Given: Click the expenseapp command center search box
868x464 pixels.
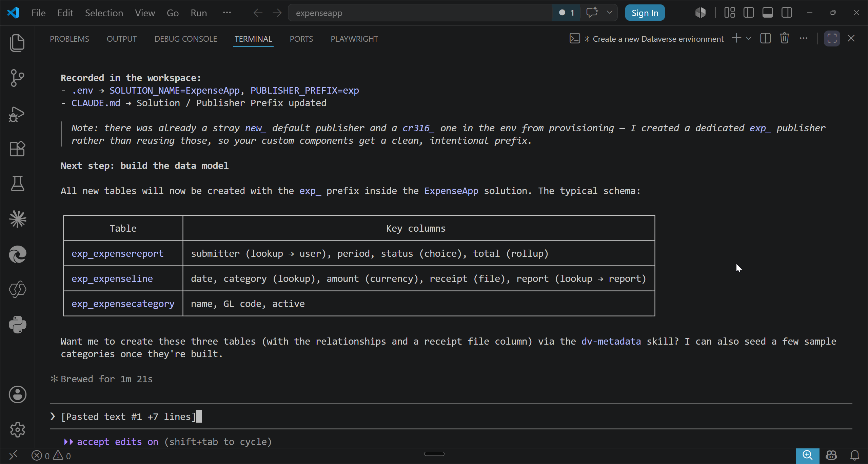Looking at the screenshot, I should [x=420, y=13].
